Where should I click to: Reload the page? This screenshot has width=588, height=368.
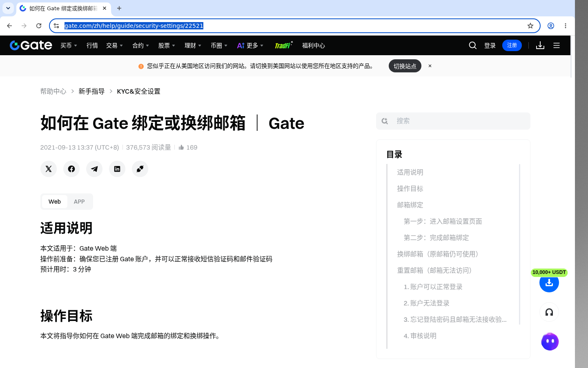(39, 26)
